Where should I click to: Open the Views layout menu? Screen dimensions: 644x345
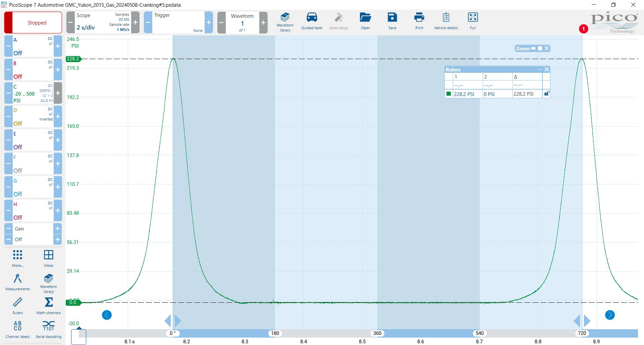pyautogui.click(x=49, y=258)
